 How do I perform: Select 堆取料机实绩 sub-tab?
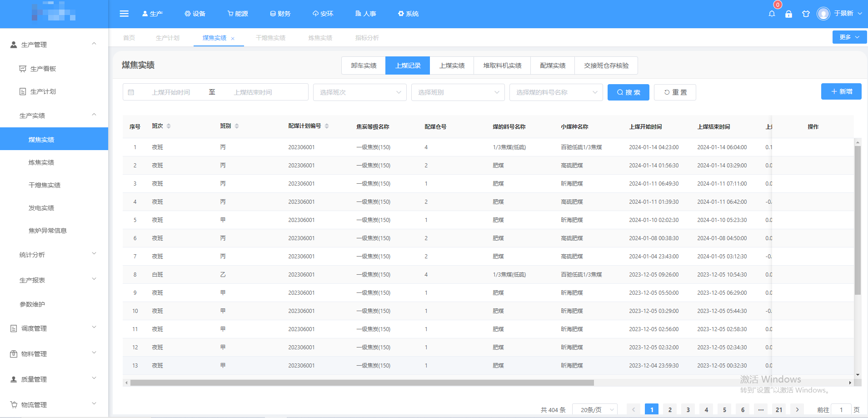502,65
